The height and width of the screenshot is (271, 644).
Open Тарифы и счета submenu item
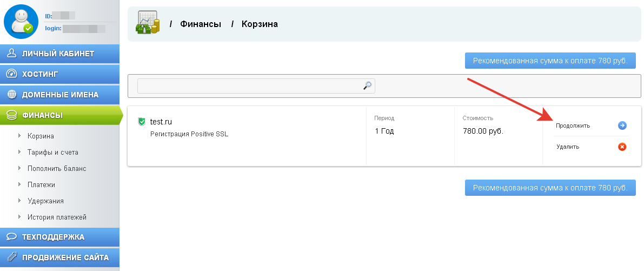[x=53, y=153]
